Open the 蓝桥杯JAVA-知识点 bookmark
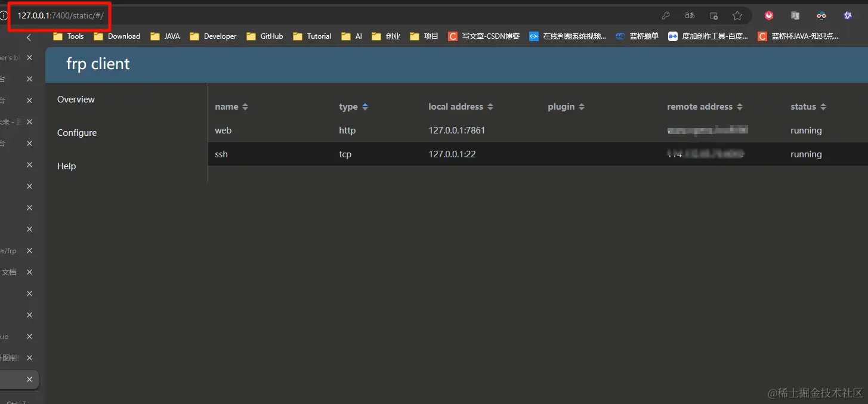The height and width of the screenshot is (404, 868). tap(798, 36)
